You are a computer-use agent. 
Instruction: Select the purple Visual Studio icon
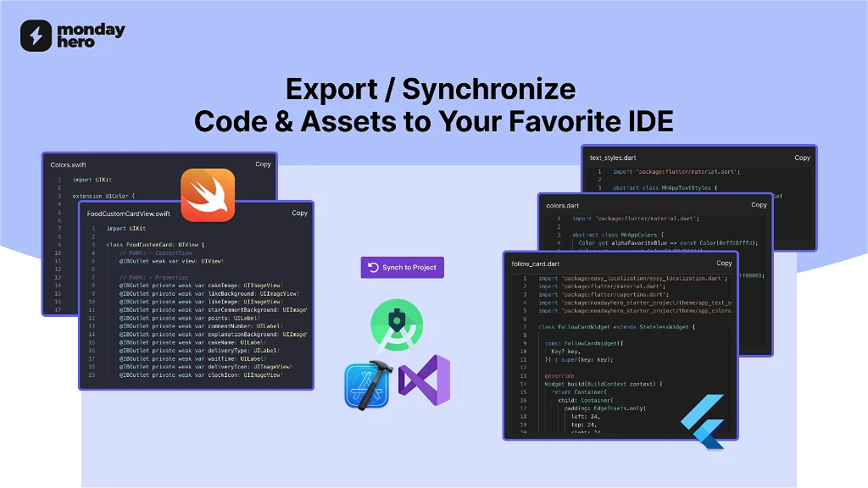click(x=425, y=382)
